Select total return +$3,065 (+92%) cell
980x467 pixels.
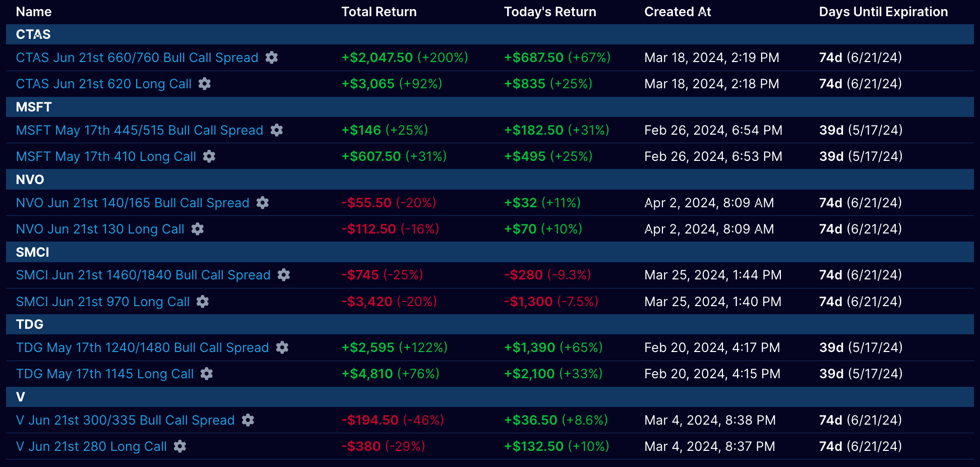click(392, 84)
